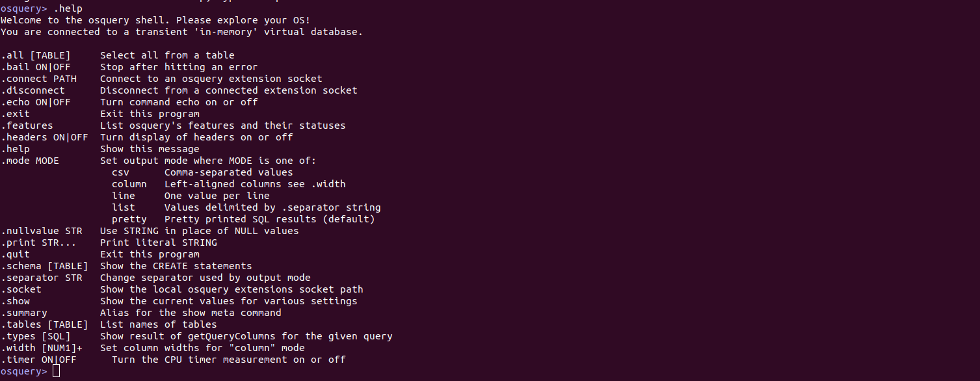Image resolution: width=980 pixels, height=381 pixels.
Task: Click the .separator STR command
Action: pyautogui.click(x=42, y=278)
